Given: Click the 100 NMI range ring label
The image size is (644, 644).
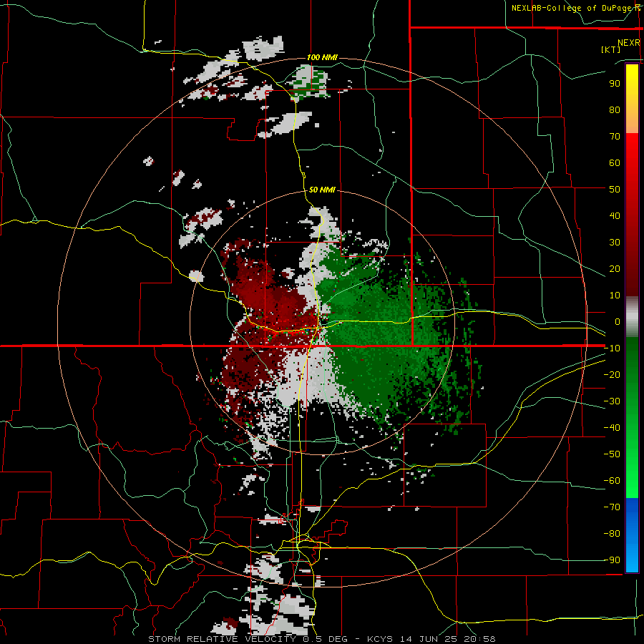Looking at the screenshot, I should coord(322,57).
